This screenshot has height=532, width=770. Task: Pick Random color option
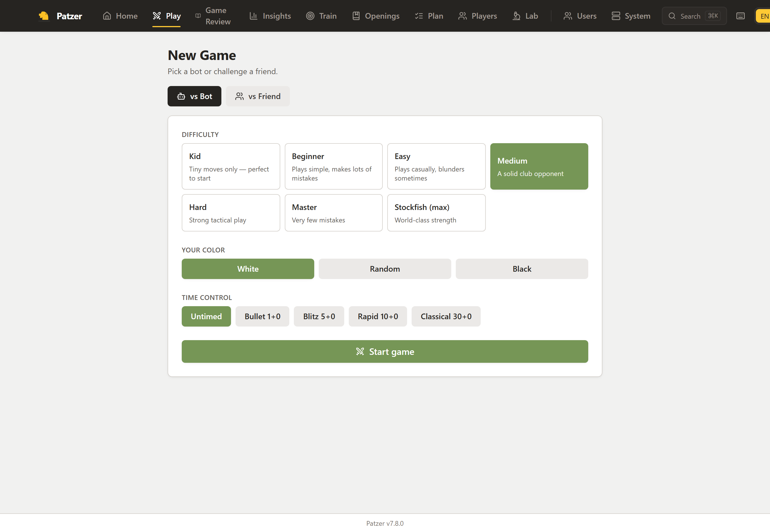coord(385,269)
